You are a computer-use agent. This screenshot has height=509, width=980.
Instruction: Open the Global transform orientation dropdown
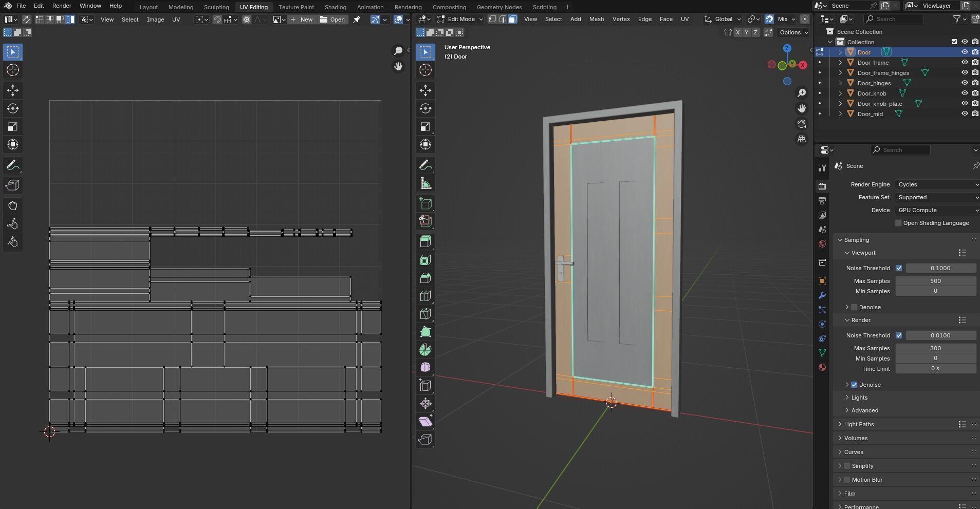coord(723,19)
